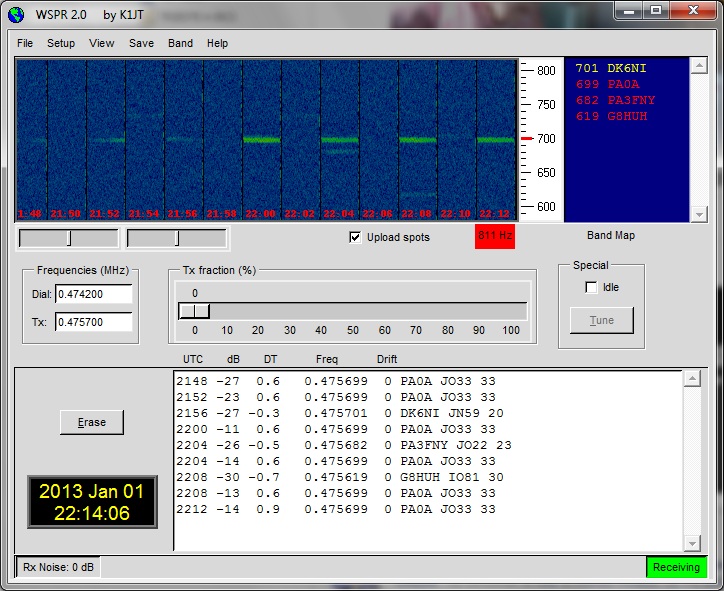The height and width of the screenshot is (591, 724).
Task: Open the Help menu
Action: tap(217, 43)
